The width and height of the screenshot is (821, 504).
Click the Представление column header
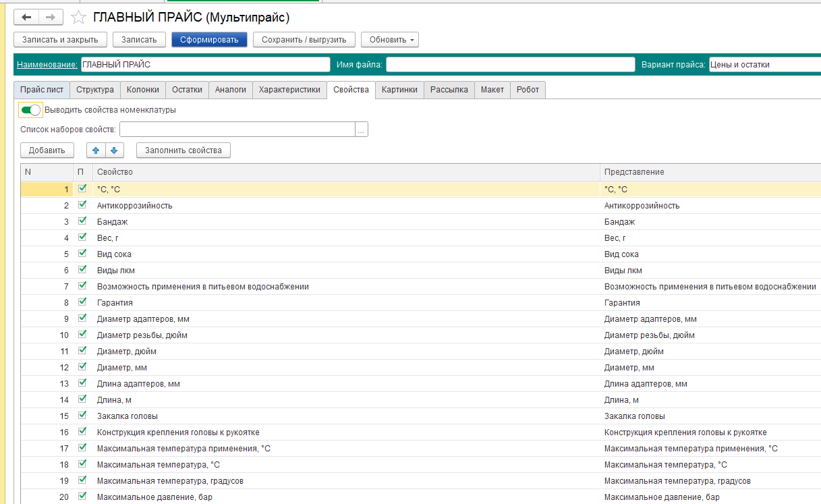710,172
